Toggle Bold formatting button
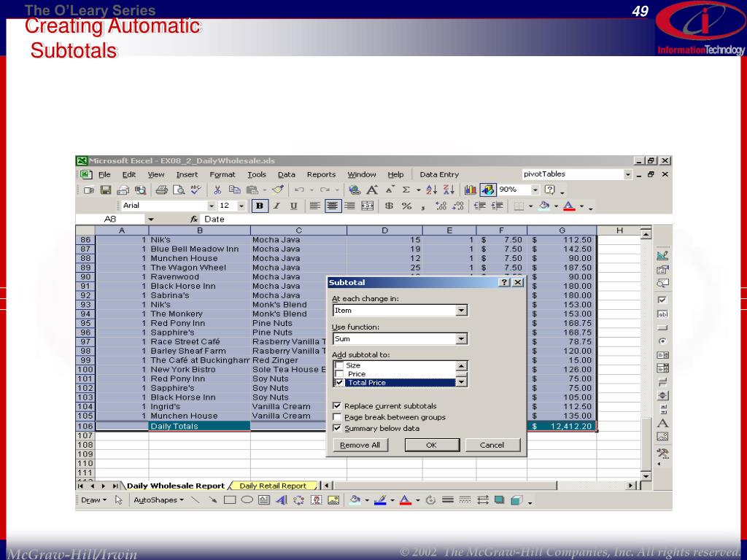 (x=259, y=206)
